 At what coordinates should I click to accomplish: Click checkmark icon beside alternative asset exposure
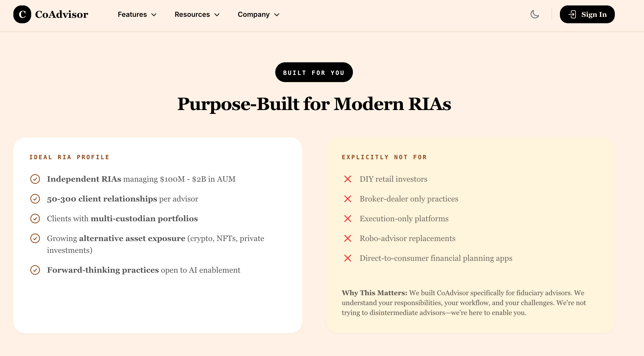[x=35, y=238]
